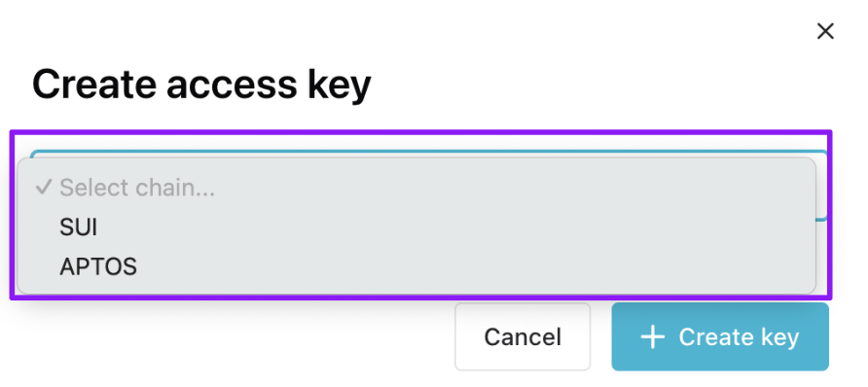Confirm with the blue Create key button
Image resolution: width=868 pixels, height=387 pixels.
[720, 336]
